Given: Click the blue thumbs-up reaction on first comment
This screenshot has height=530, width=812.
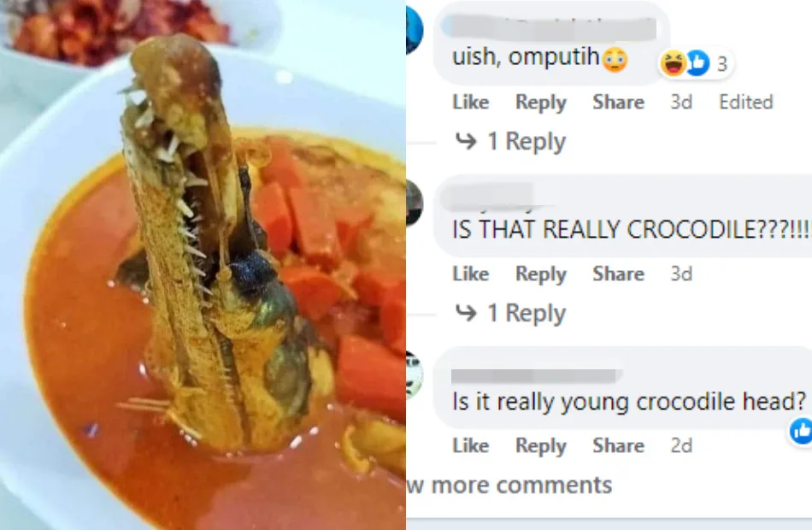Looking at the screenshot, I should [697, 63].
